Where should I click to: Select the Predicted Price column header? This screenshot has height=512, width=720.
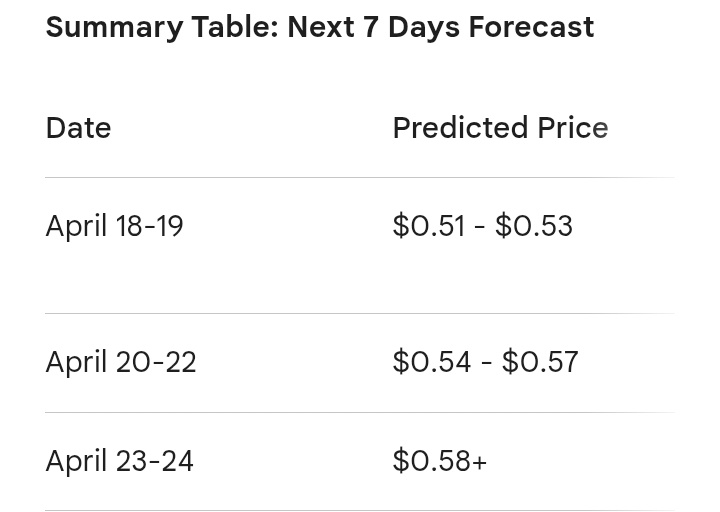point(501,128)
